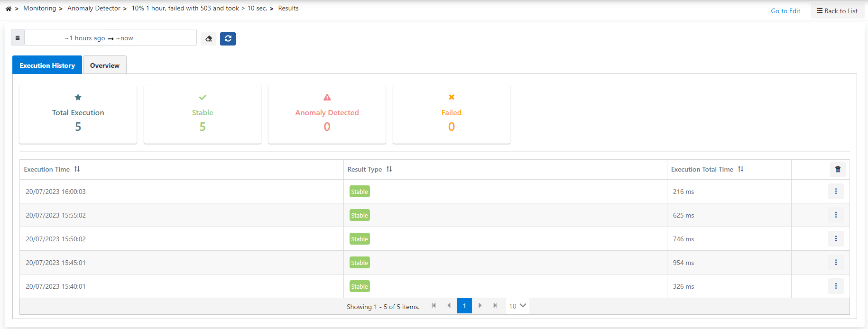Open row menu for 15:55:02 execution
This screenshot has width=868, height=329.
point(836,215)
